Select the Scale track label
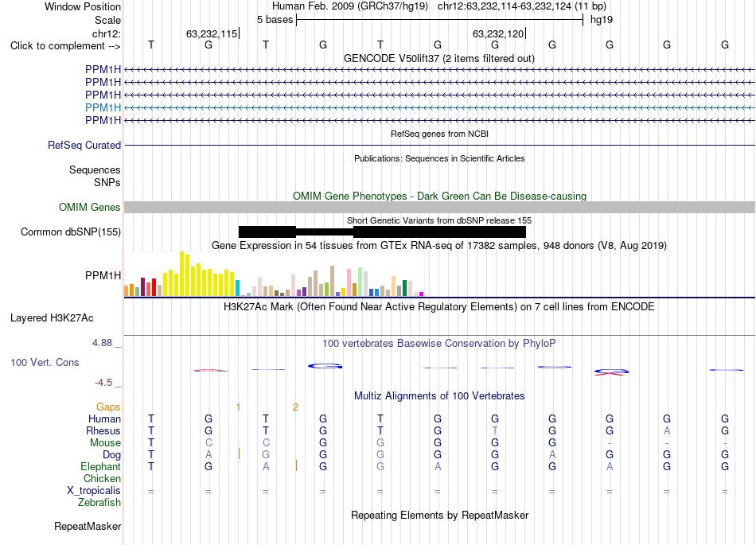Viewport: 756px width, 545px height. (x=107, y=20)
